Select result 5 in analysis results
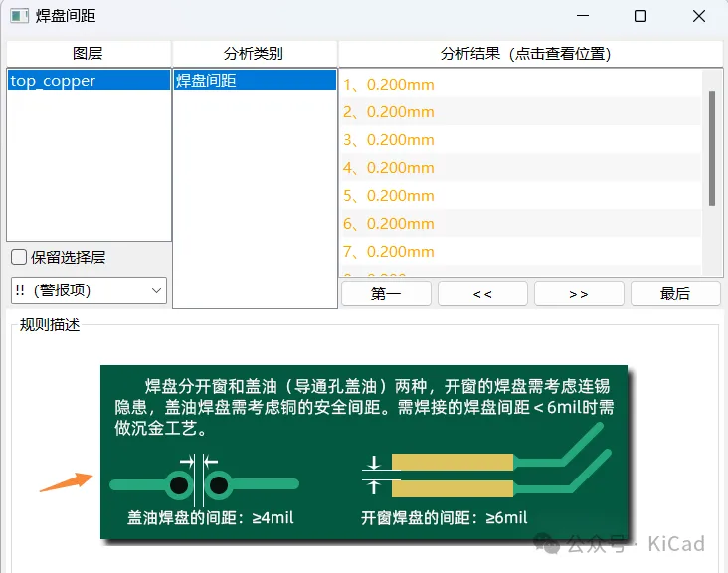This screenshot has width=728, height=573. tap(389, 196)
